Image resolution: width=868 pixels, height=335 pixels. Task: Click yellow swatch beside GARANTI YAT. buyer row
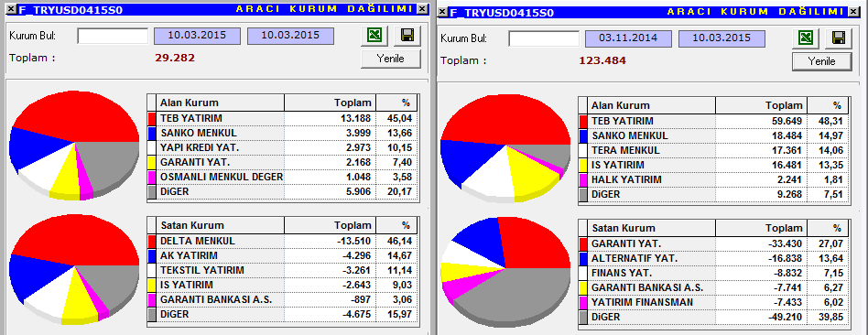point(152,162)
